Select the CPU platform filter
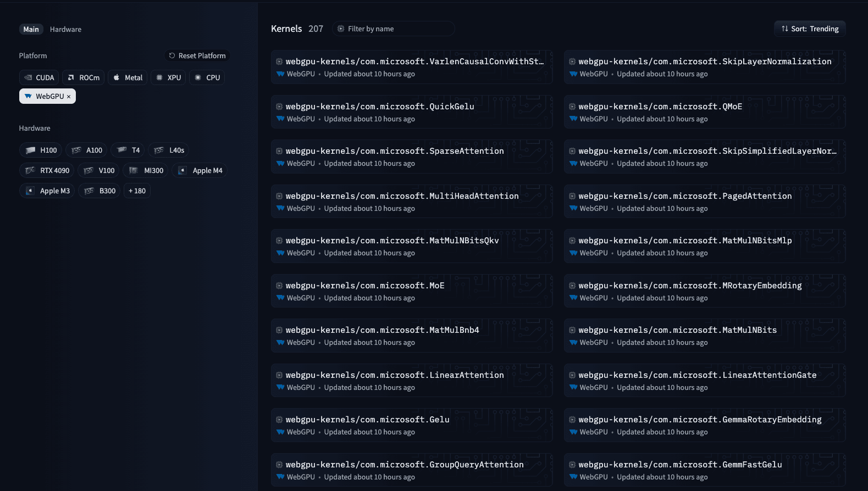The width and height of the screenshot is (868, 491). click(207, 77)
